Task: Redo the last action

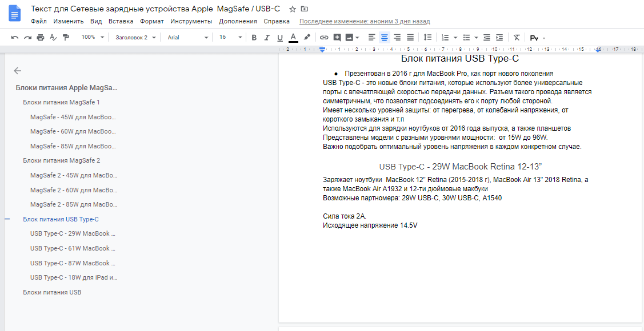Action: click(x=27, y=37)
